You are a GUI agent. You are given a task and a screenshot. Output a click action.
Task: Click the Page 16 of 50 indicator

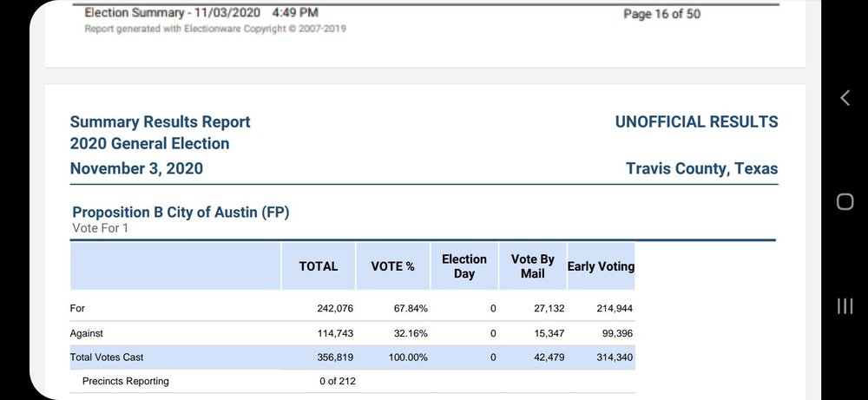[662, 14]
